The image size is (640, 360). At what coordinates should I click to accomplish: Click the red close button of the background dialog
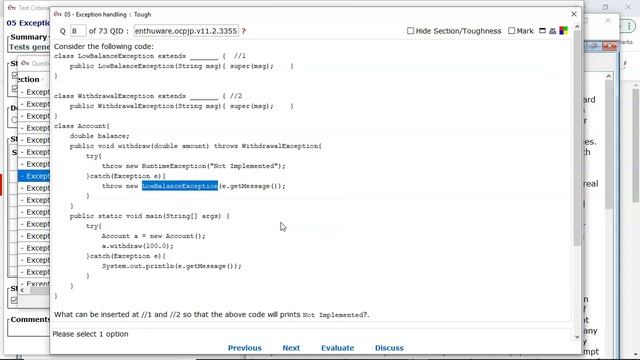click(610, 46)
